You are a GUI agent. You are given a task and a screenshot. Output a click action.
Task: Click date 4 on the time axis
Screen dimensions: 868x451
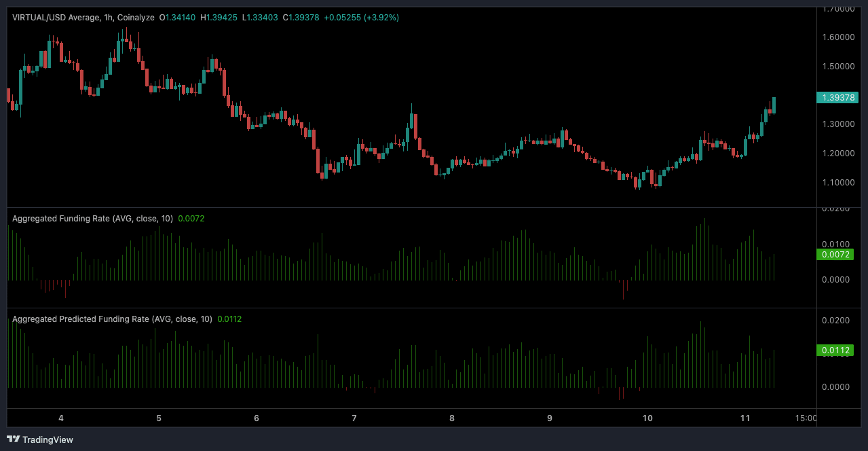(x=61, y=418)
